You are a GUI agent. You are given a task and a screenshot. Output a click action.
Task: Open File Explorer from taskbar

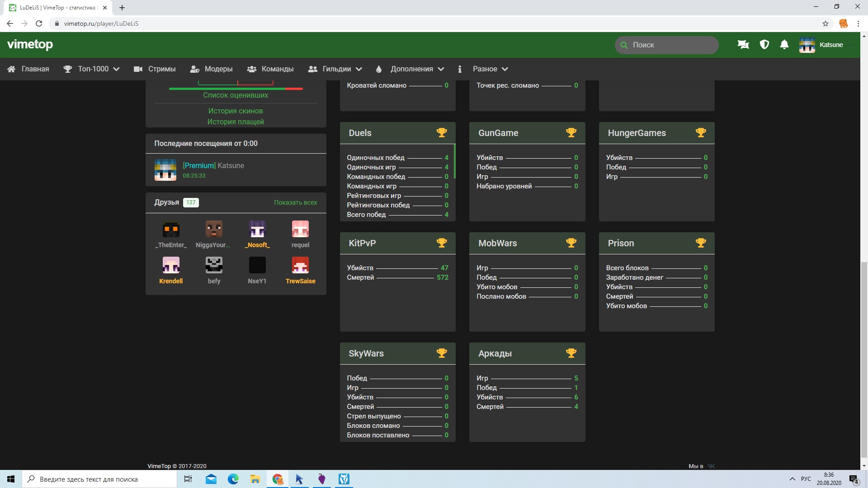coord(255,479)
